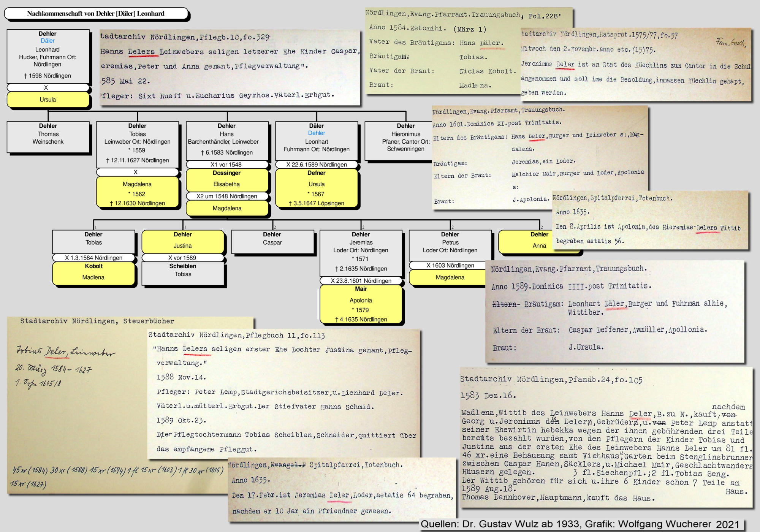760x532 pixels.
Task: Click the Dehler Caspar box
Action: pos(272,241)
